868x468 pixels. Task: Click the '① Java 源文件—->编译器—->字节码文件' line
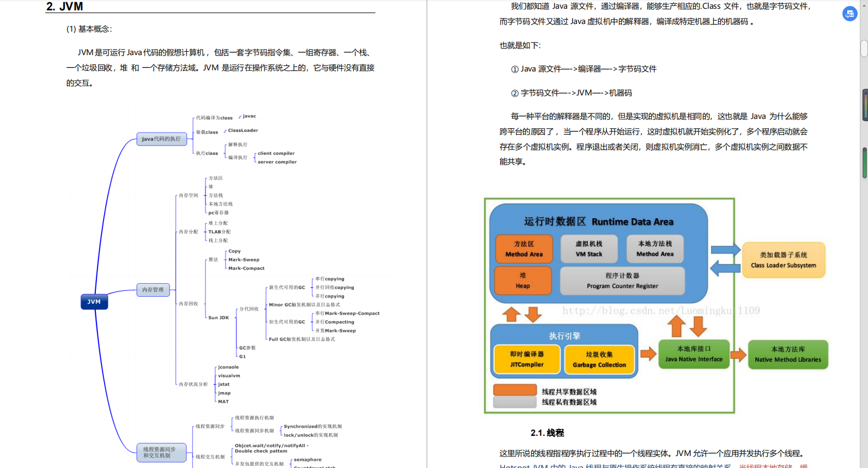point(584,69)
